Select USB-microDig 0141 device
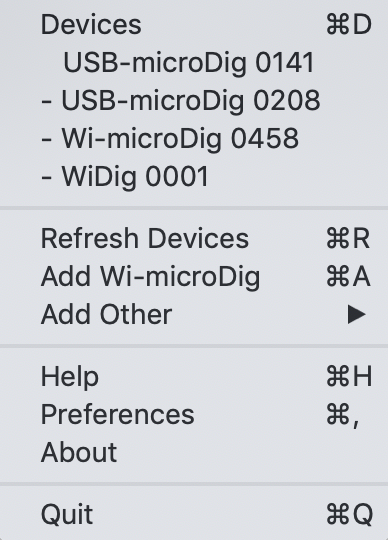388x540 pixels. tap(194, 63)
